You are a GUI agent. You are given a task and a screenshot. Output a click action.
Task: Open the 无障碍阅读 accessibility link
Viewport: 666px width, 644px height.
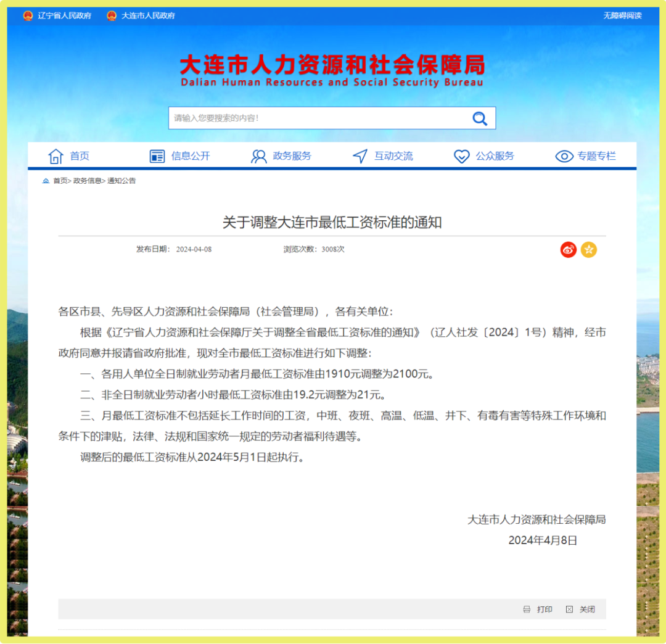623,15
